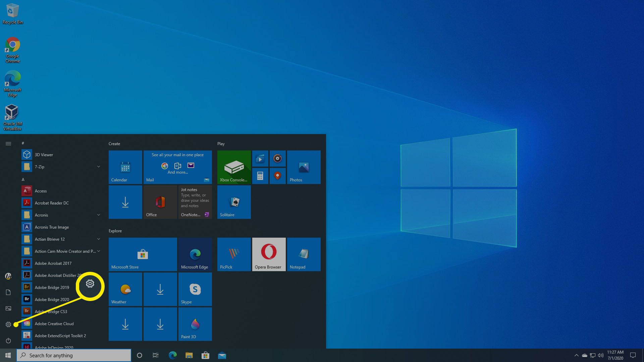Screen dimensions: 644x362
Task: Open the Calendar tile
Action: (125, 167)
